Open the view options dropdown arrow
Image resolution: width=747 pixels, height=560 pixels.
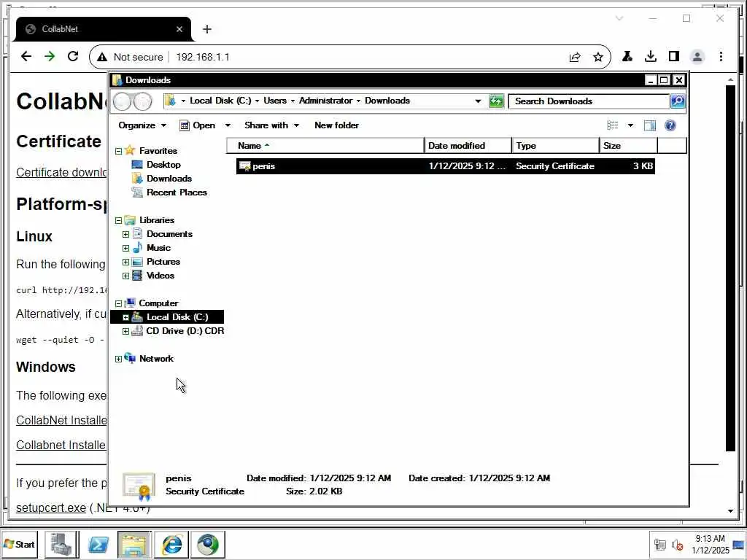point(630,125)
